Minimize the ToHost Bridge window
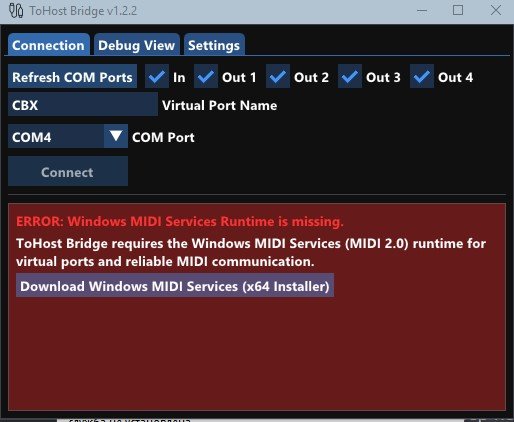The width and height of the screenshot is (514, 422). (422, 11)
